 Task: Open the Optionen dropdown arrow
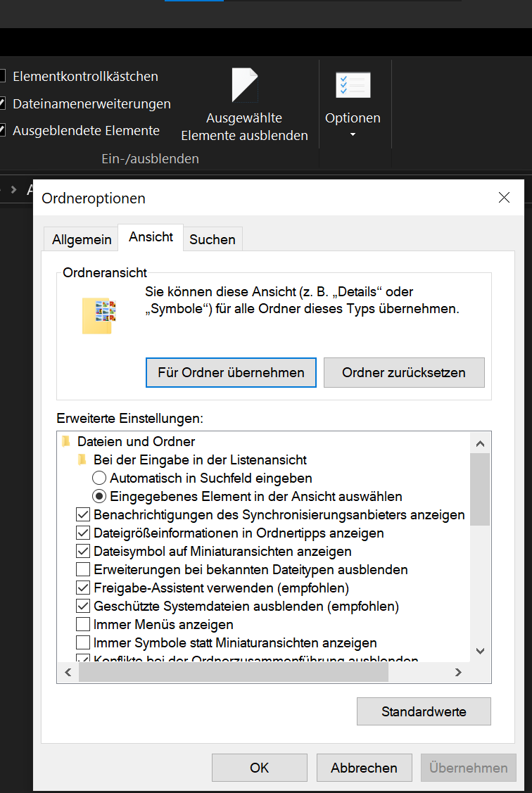(x=353, y=134)
